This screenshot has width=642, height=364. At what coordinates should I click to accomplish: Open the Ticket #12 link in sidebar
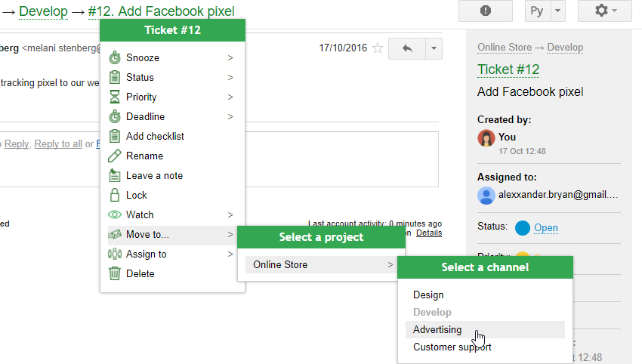pos(508,69)
